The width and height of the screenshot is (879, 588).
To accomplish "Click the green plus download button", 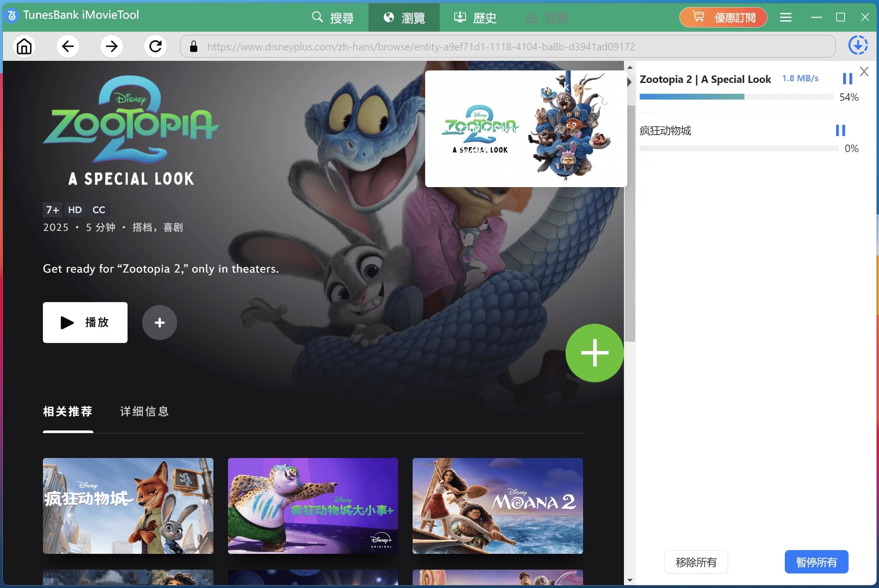I will (594, 353).
